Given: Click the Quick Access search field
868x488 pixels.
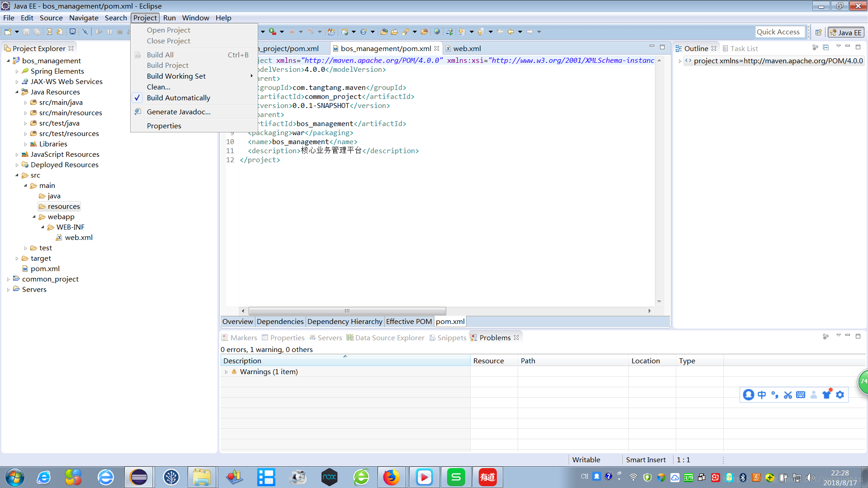Looking at the screenshot, I should (x=780, y=32).
